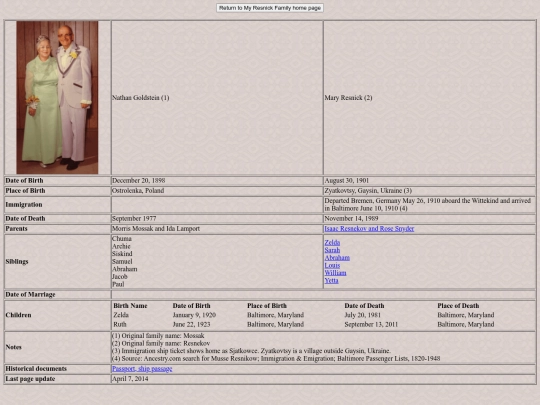Click birth date August 30, 1901

346,180
